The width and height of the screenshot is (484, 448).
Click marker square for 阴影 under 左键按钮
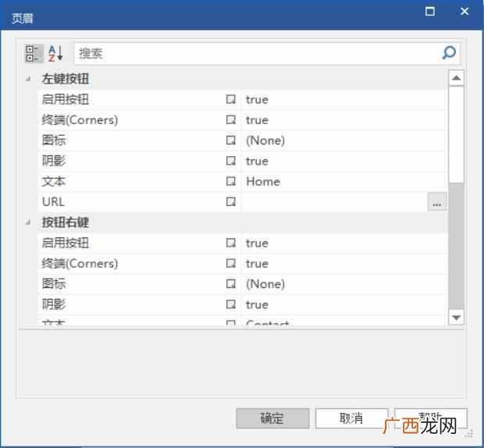point(230,161)
